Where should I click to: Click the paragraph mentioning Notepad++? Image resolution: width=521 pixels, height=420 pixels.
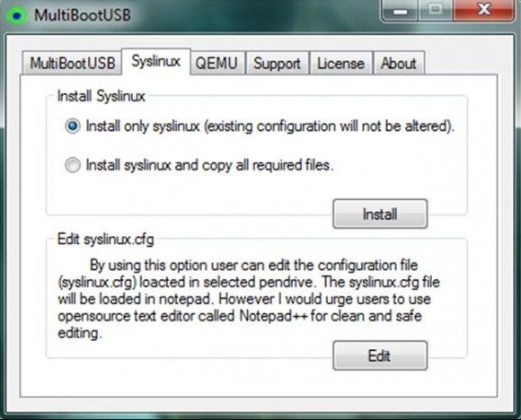tap(249, 299)
